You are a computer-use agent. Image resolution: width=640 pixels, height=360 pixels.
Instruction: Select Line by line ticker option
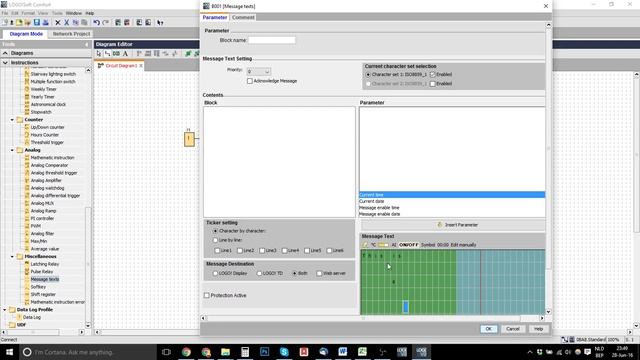click(x=215, y=240)
